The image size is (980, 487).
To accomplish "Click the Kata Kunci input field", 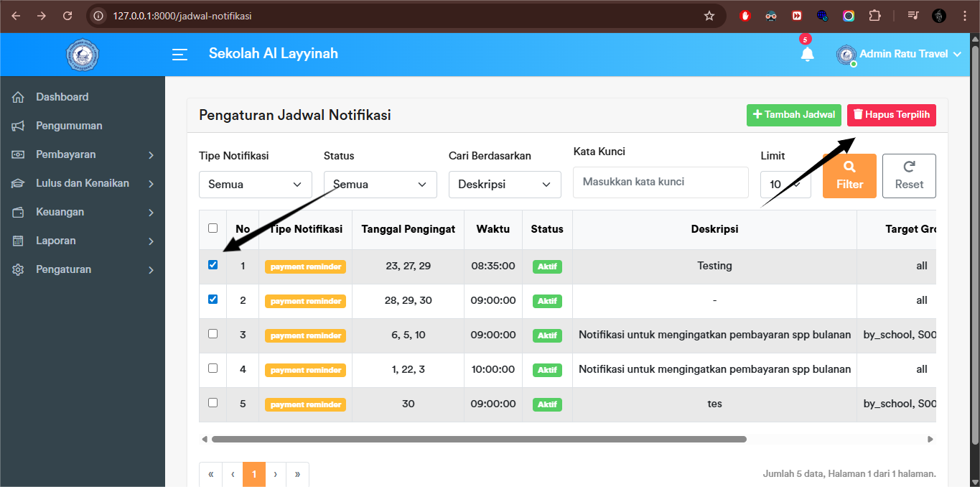I will [x=660, y=182].
